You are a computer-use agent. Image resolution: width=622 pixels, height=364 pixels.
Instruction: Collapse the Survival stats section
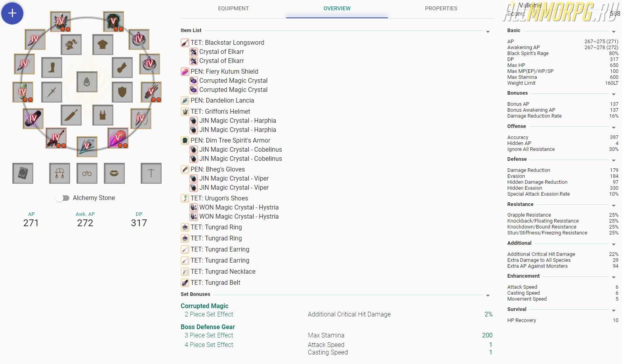point(614,311)
